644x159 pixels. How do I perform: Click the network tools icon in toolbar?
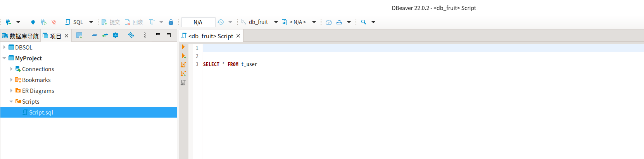click(339, 22)
